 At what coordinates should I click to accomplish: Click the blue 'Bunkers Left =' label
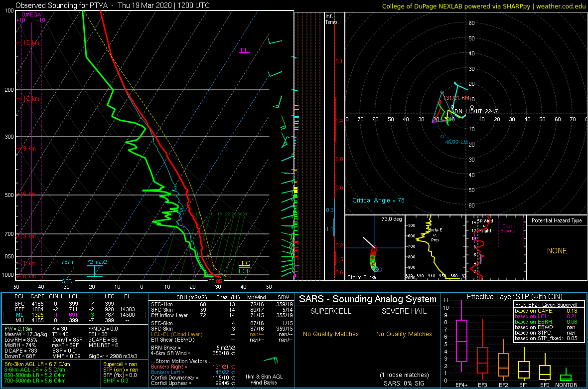[x=167, y=372]
